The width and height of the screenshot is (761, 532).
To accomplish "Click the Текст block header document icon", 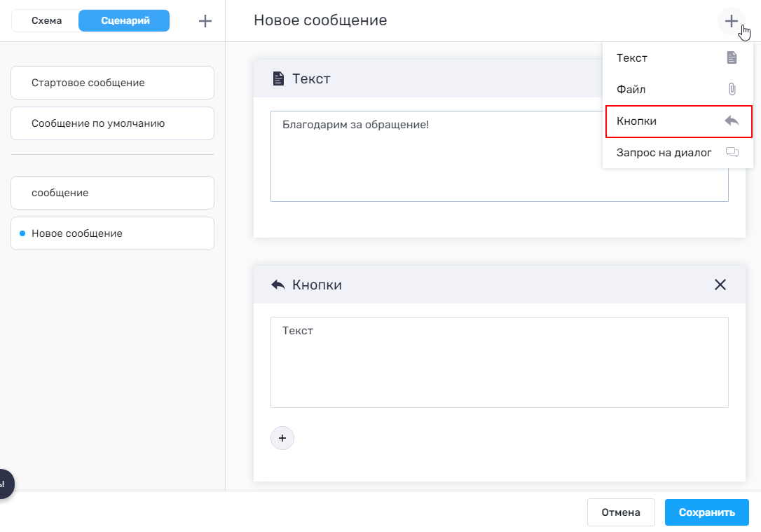I will pos(278,79).
